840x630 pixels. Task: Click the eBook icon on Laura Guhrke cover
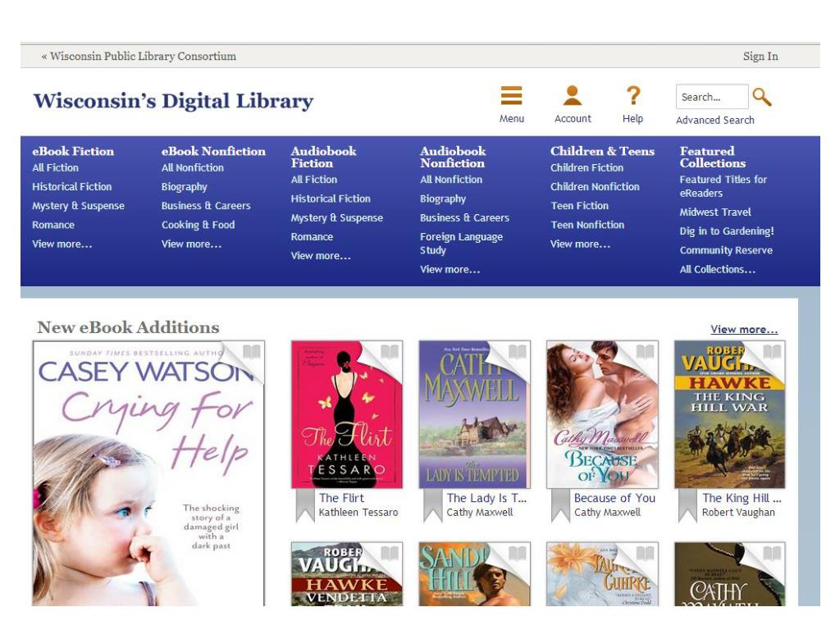pyautogui.click(x=645, y=553)
